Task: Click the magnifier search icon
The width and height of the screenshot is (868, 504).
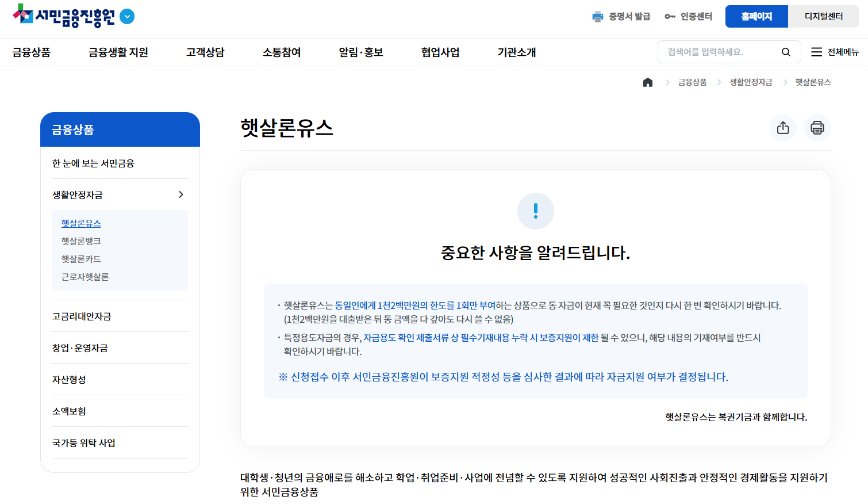Action: (x=786, y=52)
